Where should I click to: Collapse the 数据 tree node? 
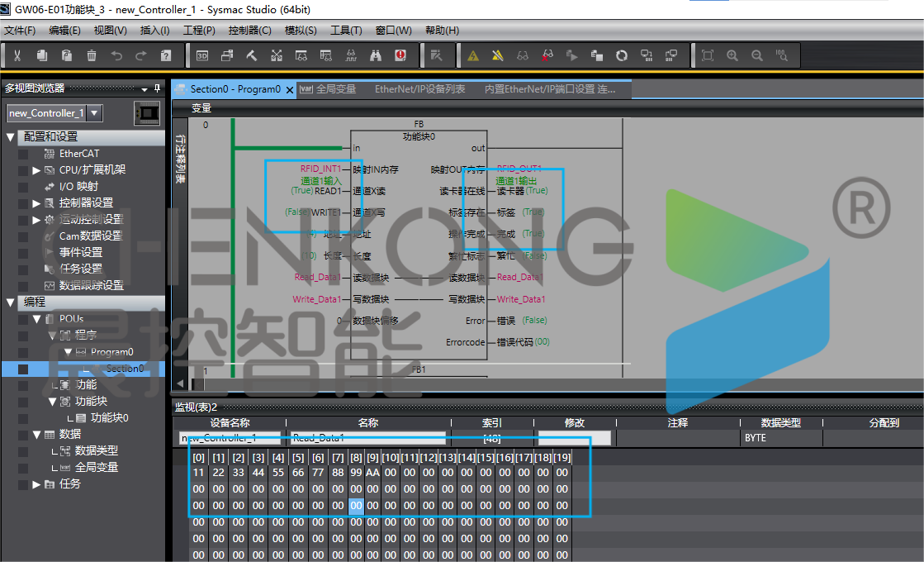pyautogui.click(x=36, y=434)
